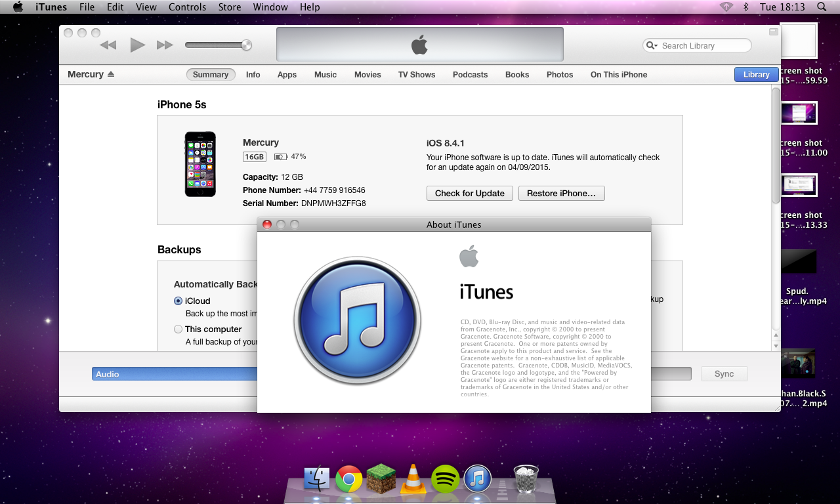The image size is (840, 504).
Task: Open Finder from the dock
Action: click(317, 479)
